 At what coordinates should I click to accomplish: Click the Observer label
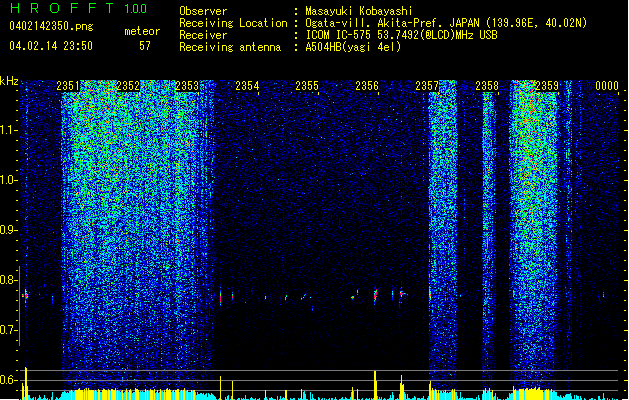[x=203, y=11]
